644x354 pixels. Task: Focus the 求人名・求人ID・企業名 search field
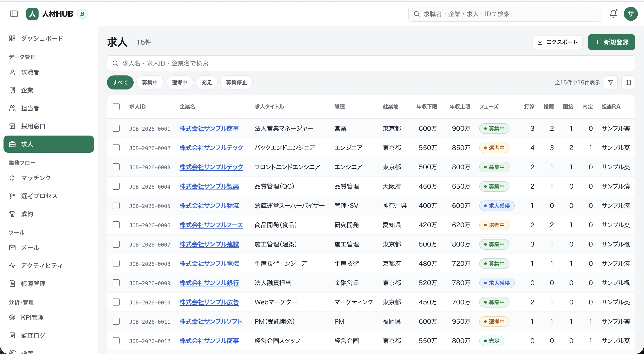[x=371, y=63]
